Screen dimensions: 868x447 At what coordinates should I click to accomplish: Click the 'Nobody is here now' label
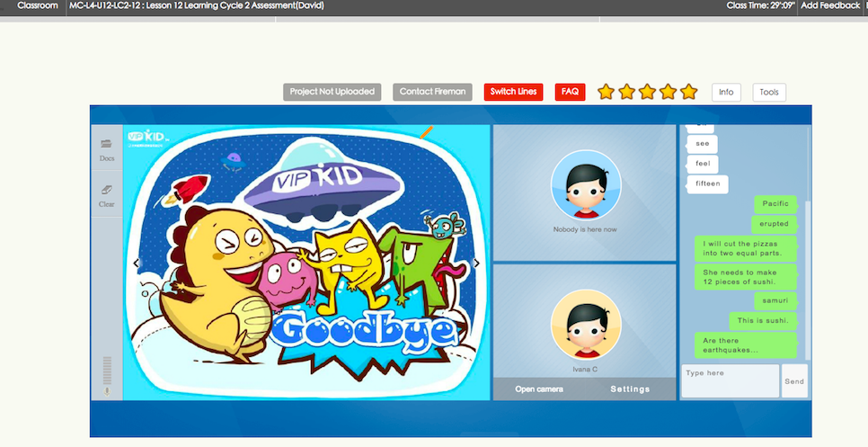tap(585, 229)
